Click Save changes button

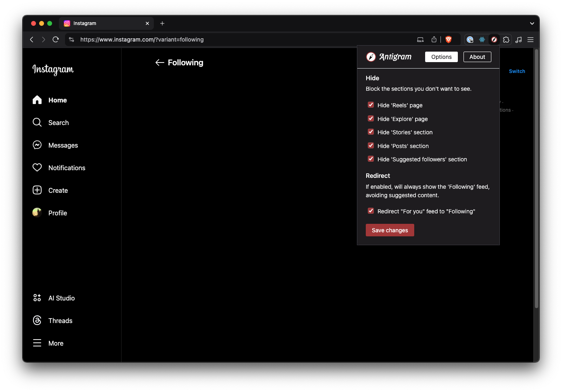[390, 230]
